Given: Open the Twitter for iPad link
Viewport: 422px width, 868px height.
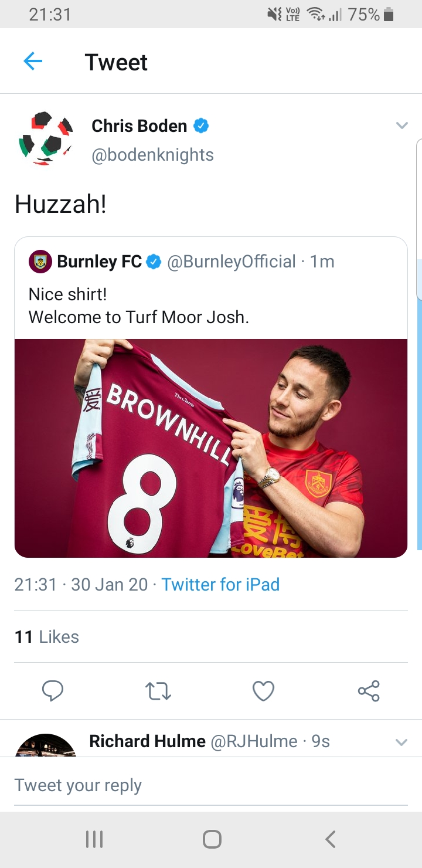Looking at the screenshot, I should pyautogui.click(x=220, y=585).
